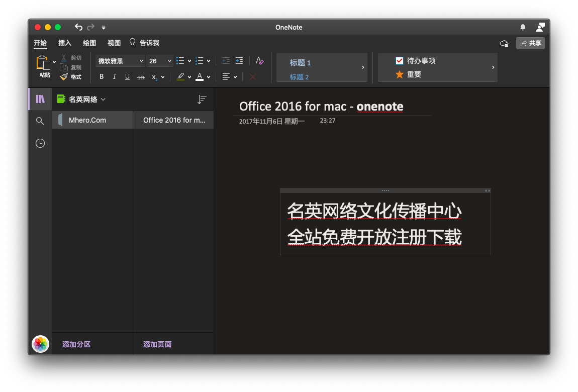The height and width of the screenshot is (392, 578).
Task: Click the Undo arrow in title bar
Action: pyautogui.click(x=78, y=27)
